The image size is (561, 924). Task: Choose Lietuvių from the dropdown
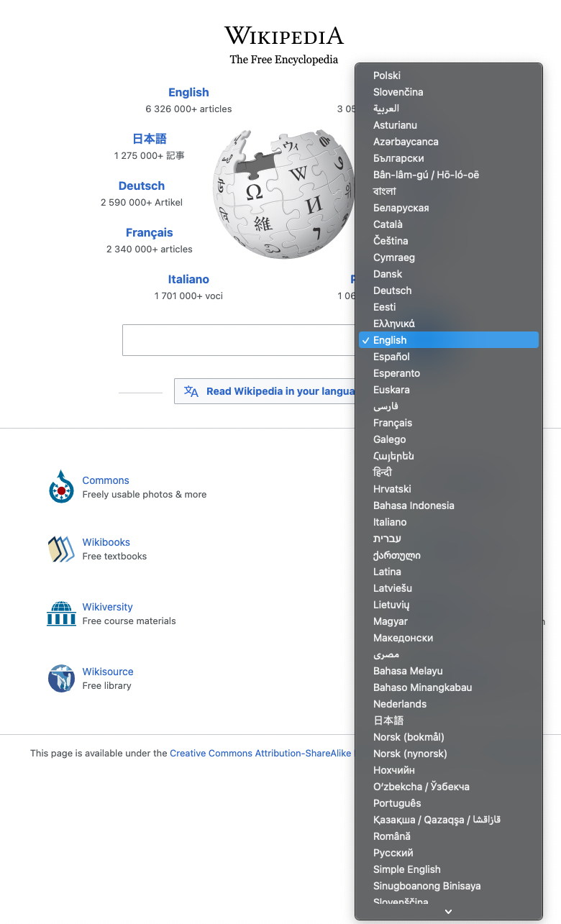(x=449, y=605)
